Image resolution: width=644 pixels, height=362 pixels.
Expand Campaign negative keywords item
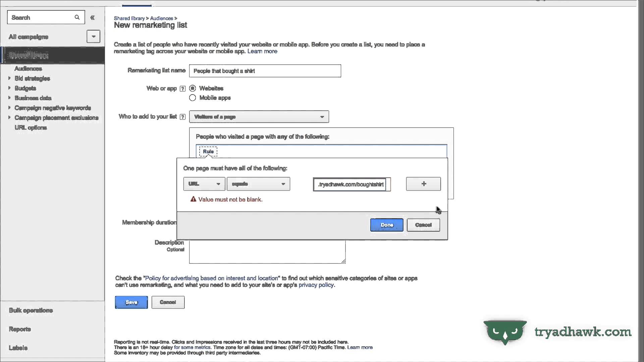(9, 108)
